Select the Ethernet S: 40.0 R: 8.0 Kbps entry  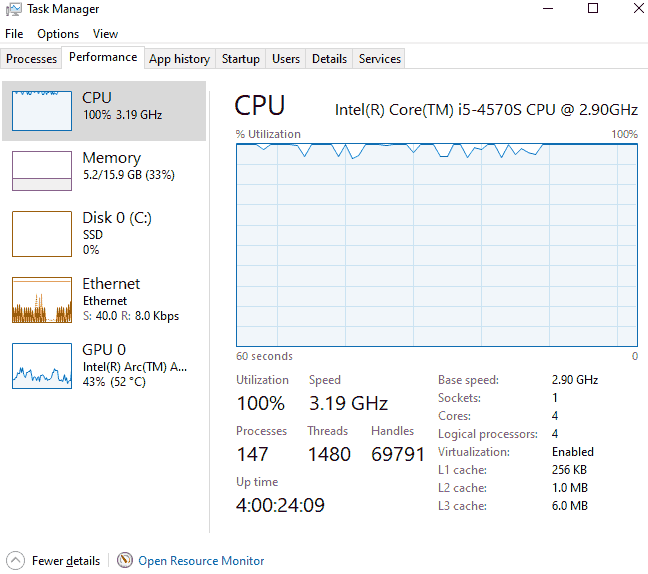pyautogui.click(x=104, y=300)
